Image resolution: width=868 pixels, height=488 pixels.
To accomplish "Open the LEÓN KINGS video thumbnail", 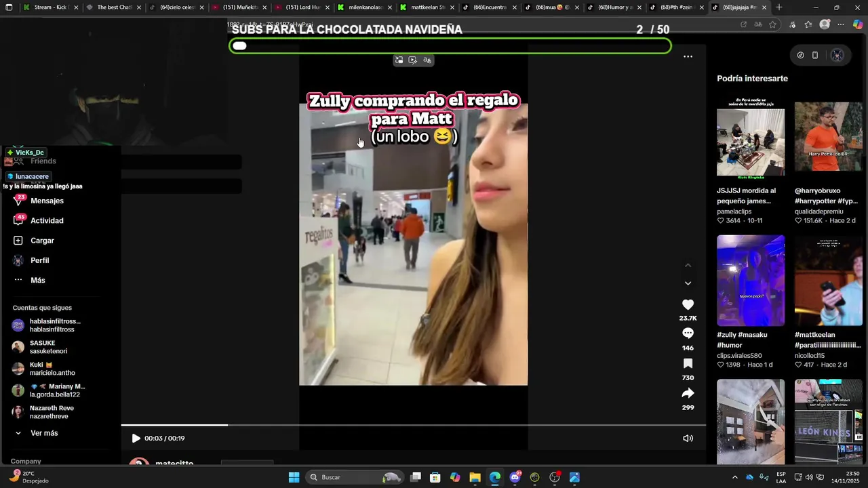I will (828, 422).
